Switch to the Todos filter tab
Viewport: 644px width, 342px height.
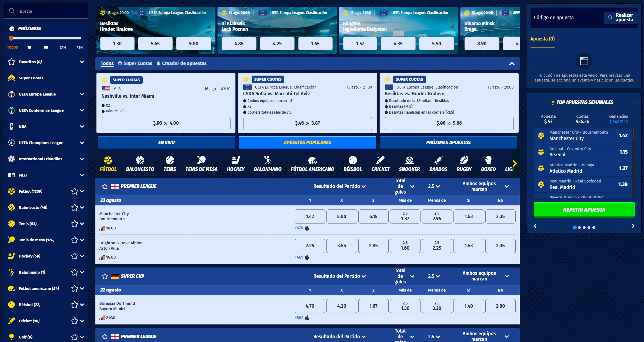[x=107, y=63]
